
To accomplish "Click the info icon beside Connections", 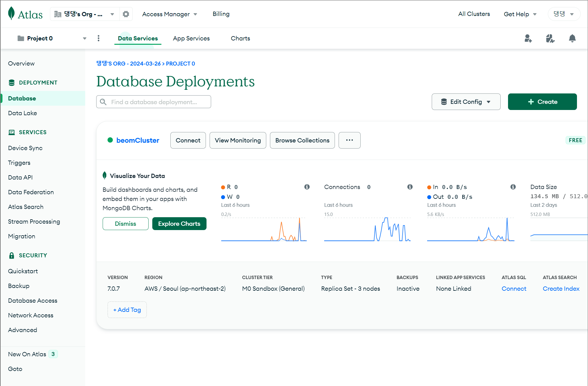I will click(x=410, y=187).
